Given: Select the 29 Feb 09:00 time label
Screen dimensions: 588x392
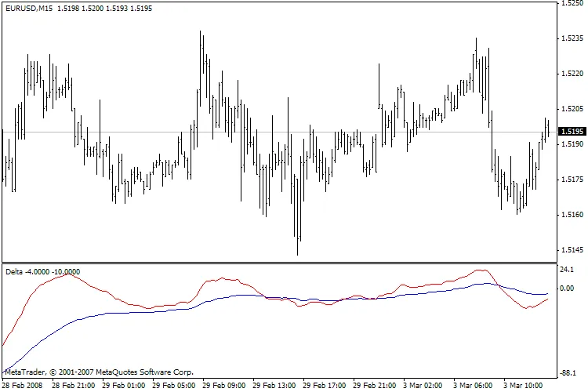Looking at the screenshot, I should [224, 386].
